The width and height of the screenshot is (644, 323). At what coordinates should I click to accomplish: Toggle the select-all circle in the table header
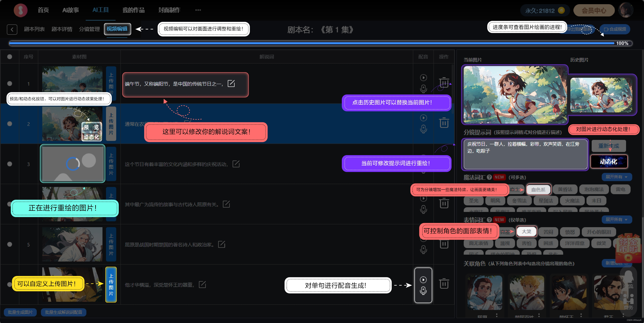10,57
